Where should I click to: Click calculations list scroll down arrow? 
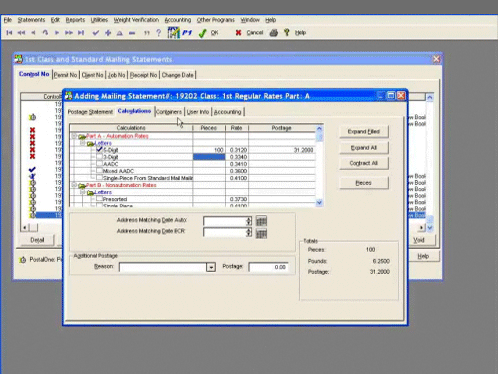[319, 202]
